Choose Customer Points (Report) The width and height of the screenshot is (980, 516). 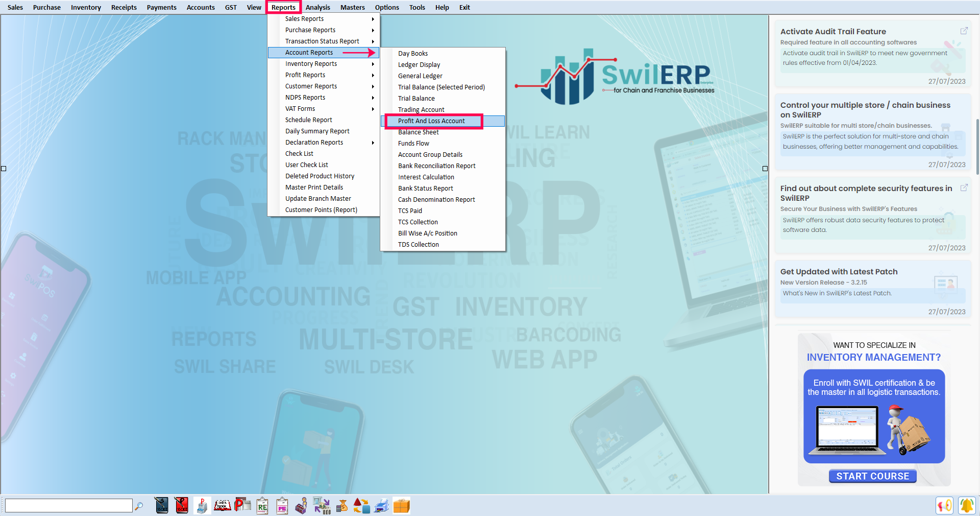click(x=324, y=210)
